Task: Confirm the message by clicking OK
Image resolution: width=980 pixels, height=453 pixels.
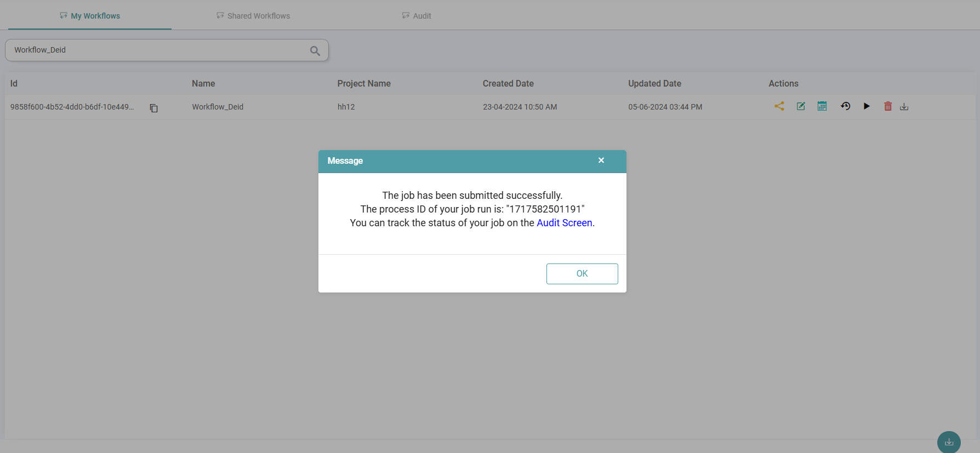Action: click(582, 273)
